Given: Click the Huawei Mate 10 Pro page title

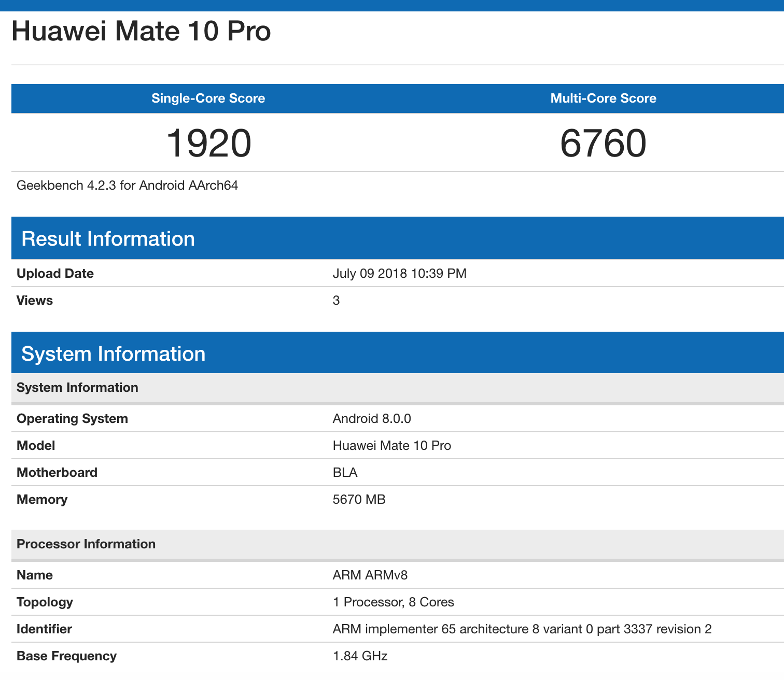Looking at the screenshot, I should coord(141,31).
